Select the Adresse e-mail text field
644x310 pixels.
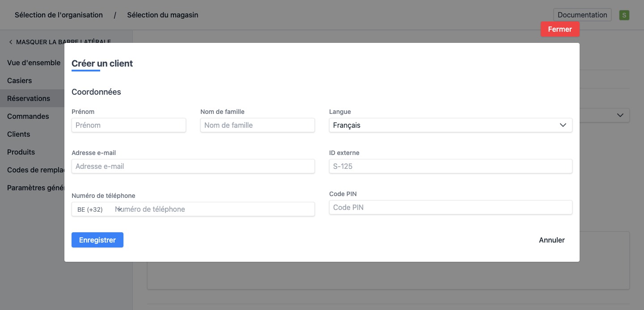193,166
